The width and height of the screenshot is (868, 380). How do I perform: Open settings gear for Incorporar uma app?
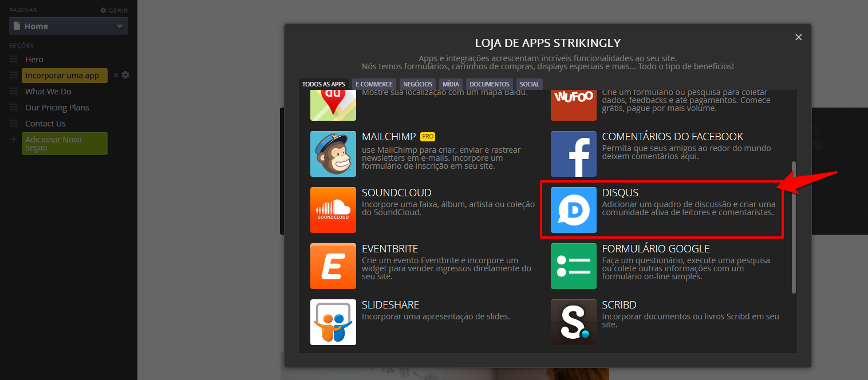(125, 75)
